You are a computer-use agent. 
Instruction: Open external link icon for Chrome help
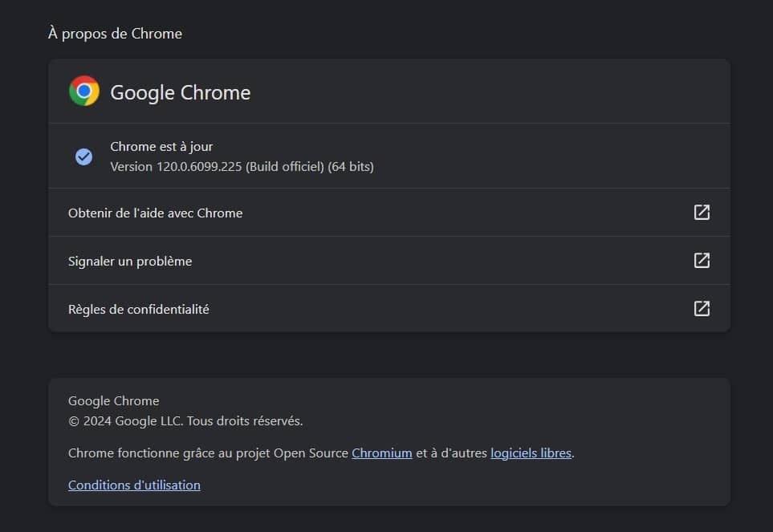702,213
